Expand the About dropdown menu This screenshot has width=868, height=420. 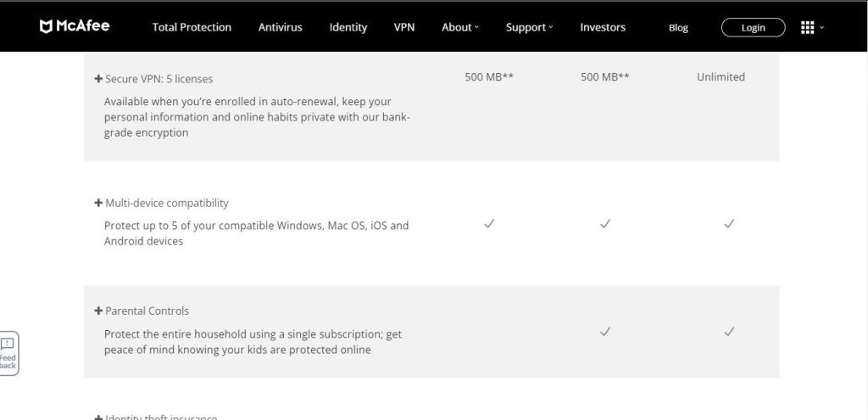[x=459, y=27]
